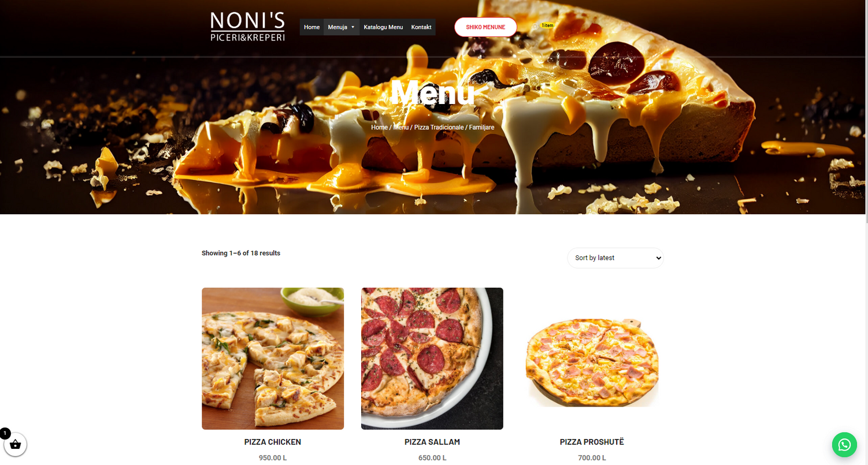This screenshot has width=868, height=465.
Task: Open the Pizza Chicken product image
Action: tap(273, 359)
